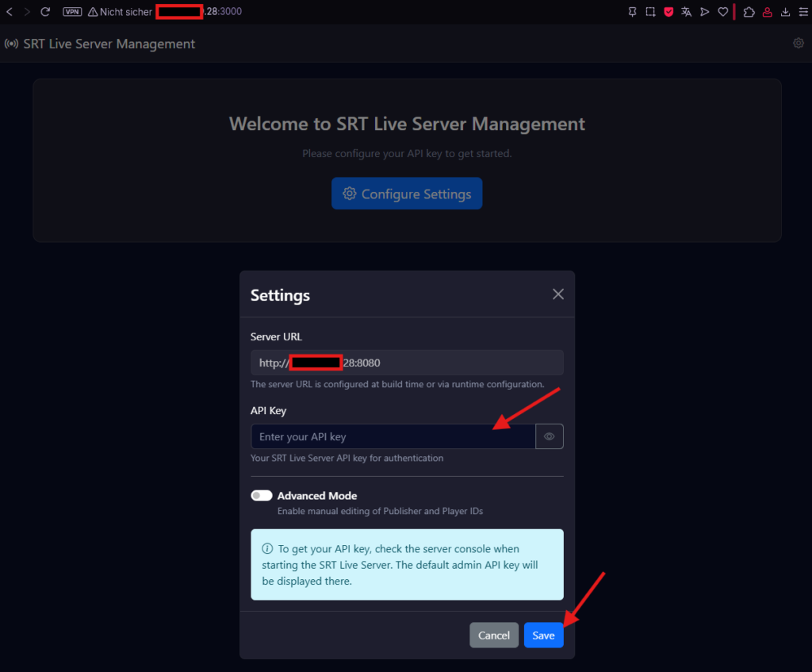Click the pin icon in browser toolbar

pos(632,12)
